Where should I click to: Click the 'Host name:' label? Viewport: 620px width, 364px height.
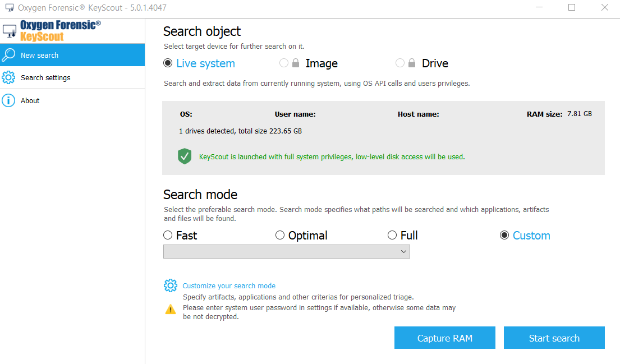(419, 114)
